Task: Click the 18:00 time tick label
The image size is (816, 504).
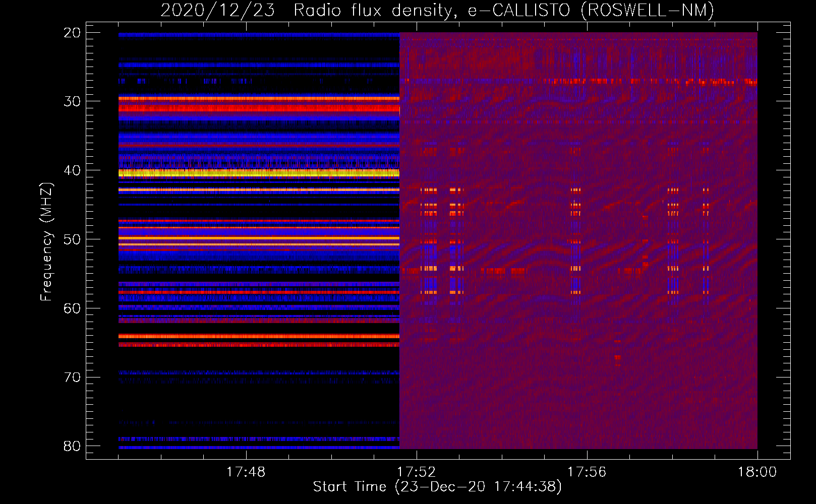Action: click(757, 472)
